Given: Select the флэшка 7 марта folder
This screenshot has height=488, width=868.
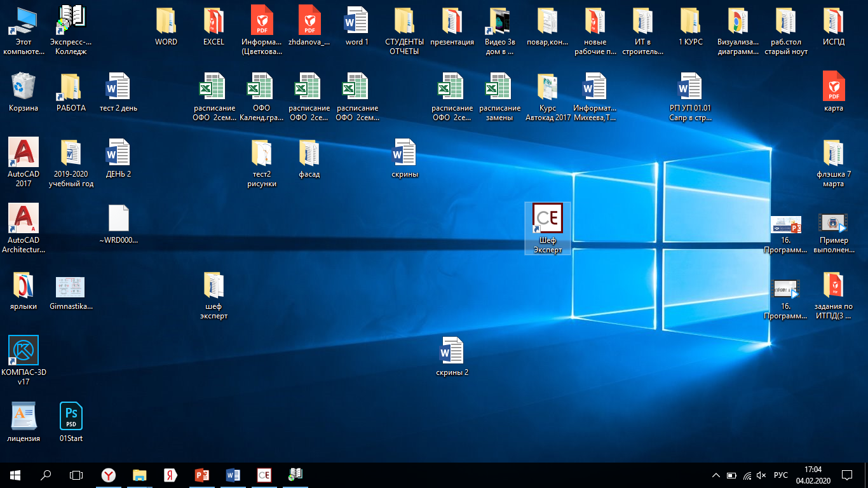Looking at the screenshot, I should (834, 163).
